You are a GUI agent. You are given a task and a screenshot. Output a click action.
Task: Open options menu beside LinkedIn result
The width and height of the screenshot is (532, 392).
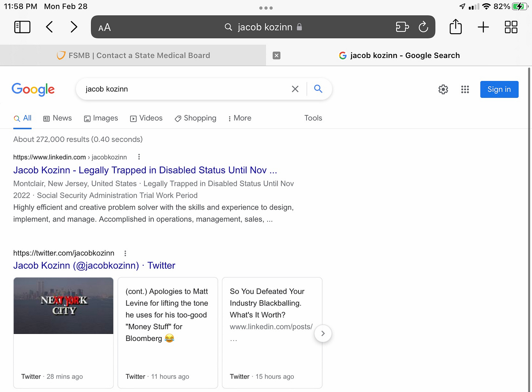(x=139, y=157)
